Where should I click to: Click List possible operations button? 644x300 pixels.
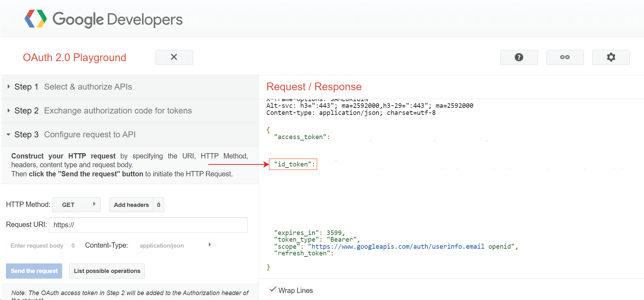tap(107, 271)
